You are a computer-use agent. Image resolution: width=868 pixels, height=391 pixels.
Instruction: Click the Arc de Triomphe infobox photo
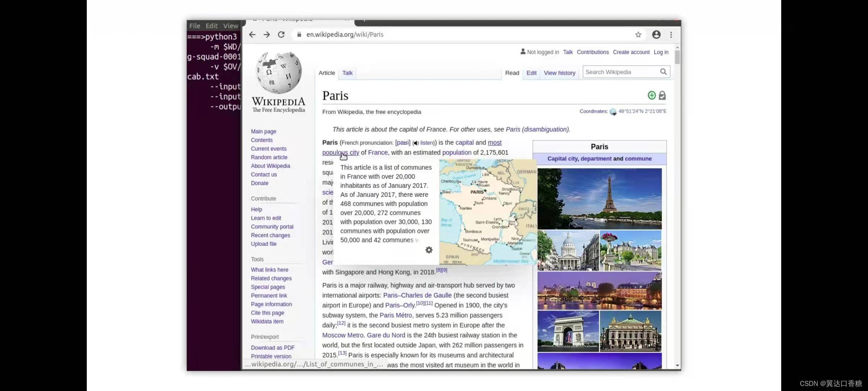point(568,331)
